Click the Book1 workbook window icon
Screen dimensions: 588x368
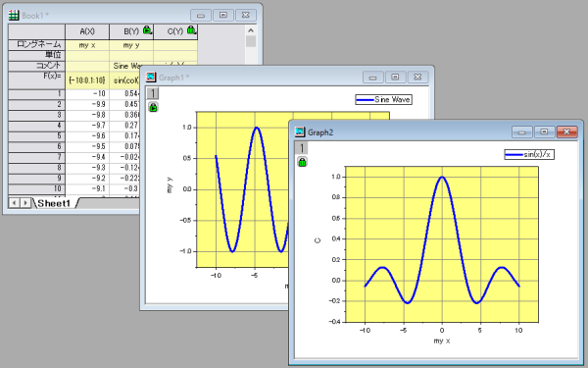(x=14, y=16)
